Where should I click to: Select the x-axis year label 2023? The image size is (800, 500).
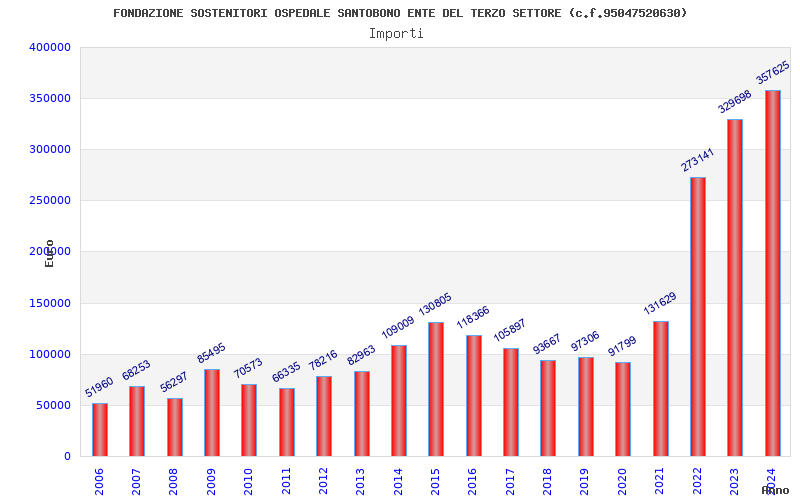734,482
